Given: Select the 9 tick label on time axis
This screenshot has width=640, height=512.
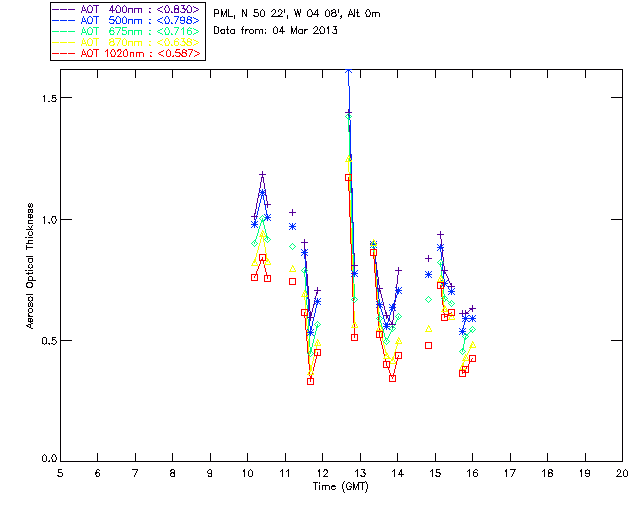Looking at the screenshot, I should click(x=210, y=472).
